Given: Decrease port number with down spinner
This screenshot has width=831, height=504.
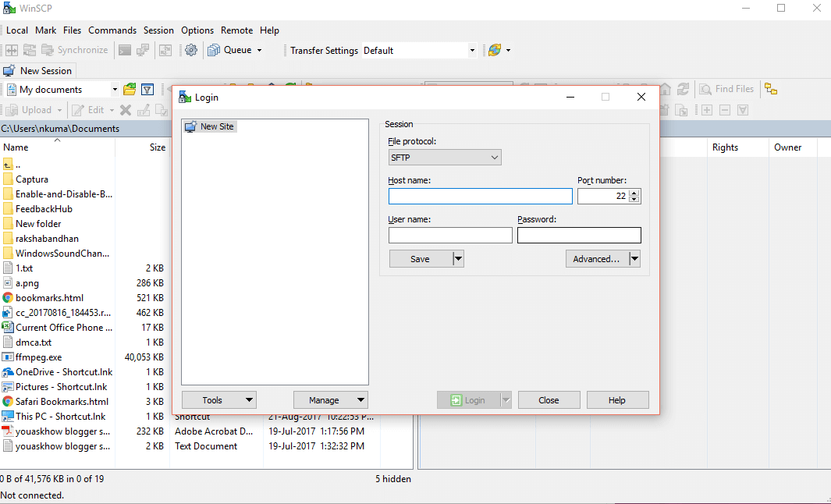Looking at the screenshot, I should [634, 200].
